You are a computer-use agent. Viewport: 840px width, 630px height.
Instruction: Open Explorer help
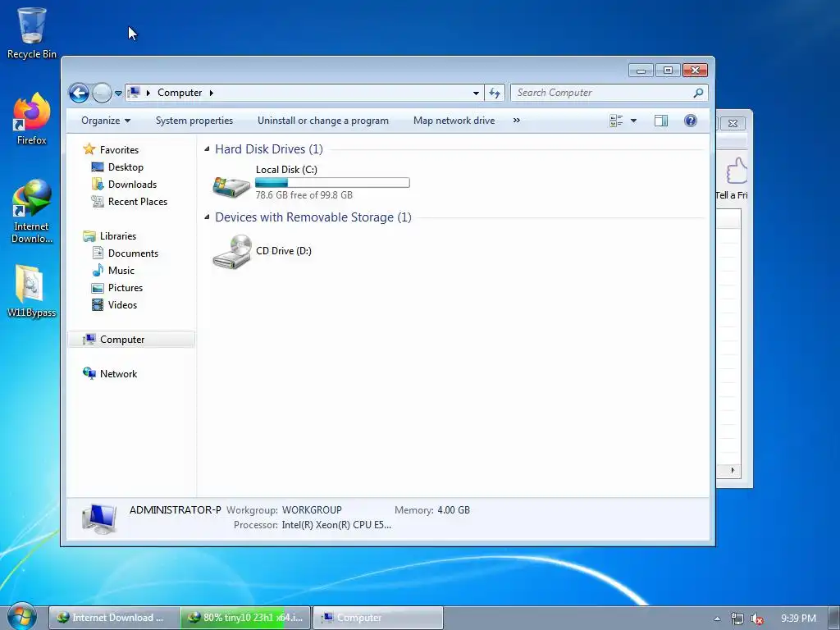(x=691, y=121)
